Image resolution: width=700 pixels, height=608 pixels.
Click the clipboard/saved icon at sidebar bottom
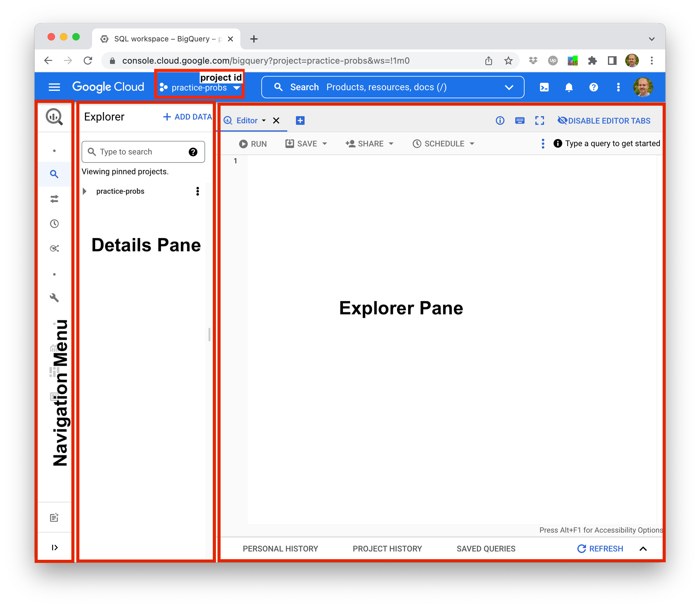(55, 518)
